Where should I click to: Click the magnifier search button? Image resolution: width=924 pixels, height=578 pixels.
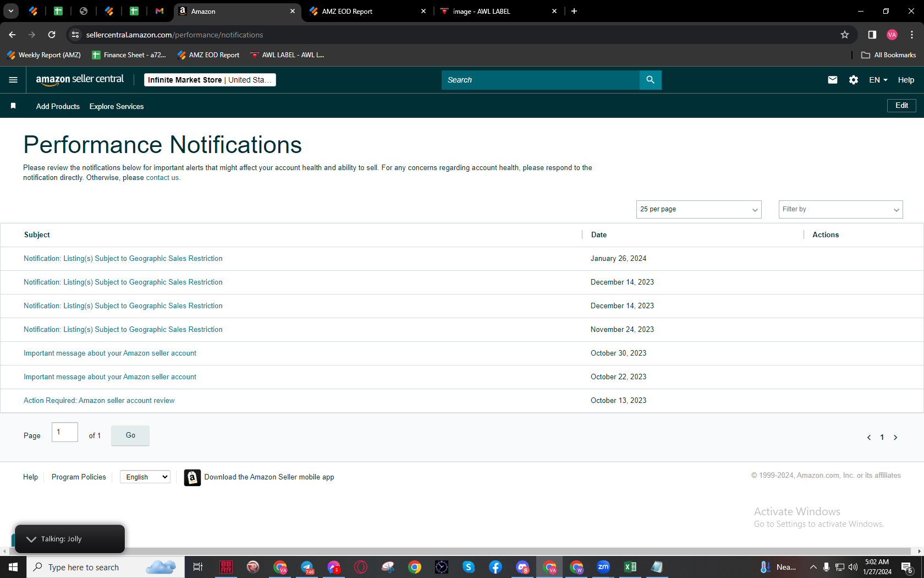tap(650, 80)
